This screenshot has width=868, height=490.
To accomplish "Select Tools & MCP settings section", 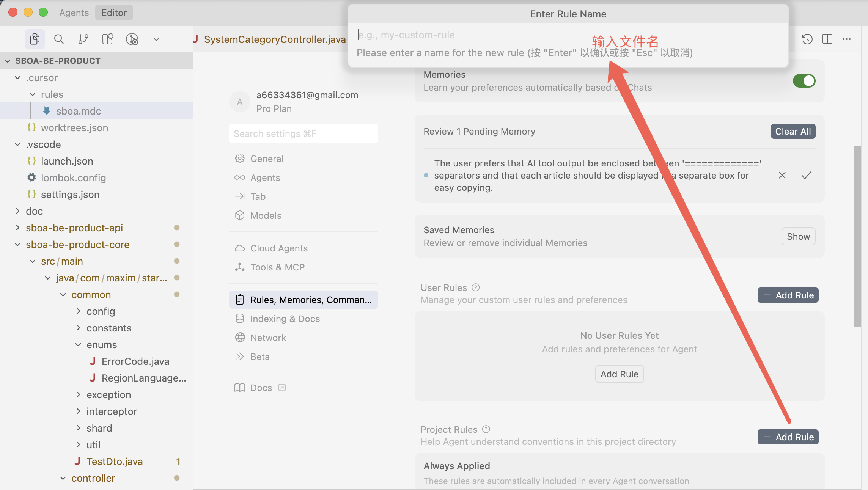I will [277, 267].
